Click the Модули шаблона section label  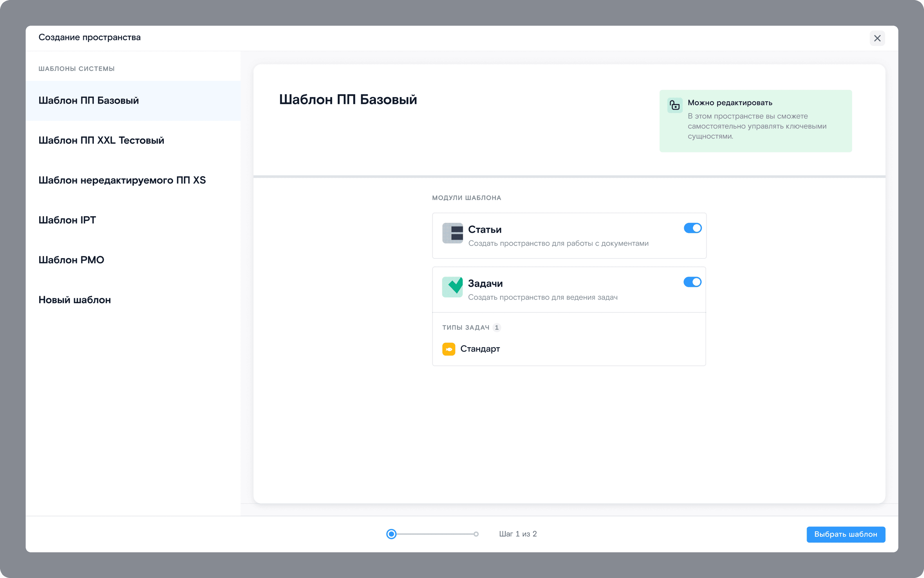click(466, 198)
